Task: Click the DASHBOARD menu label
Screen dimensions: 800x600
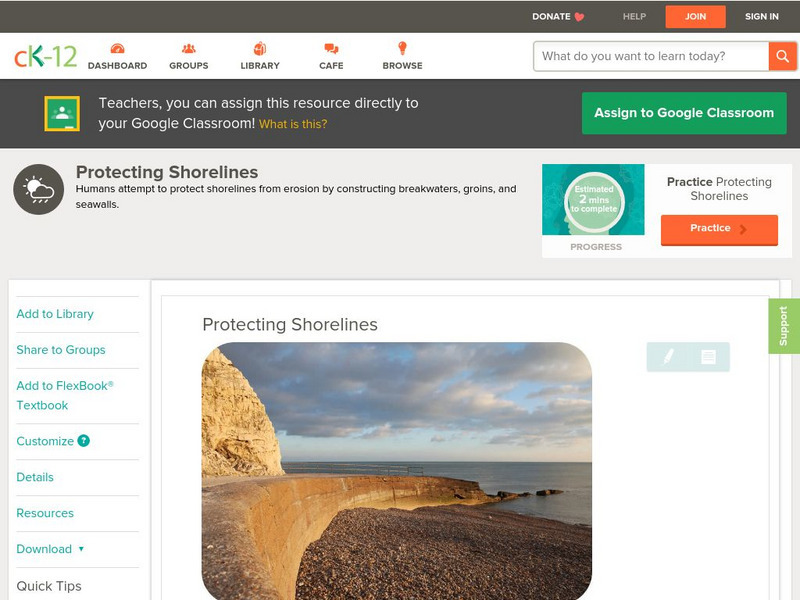Action: (x=117, y=66)
